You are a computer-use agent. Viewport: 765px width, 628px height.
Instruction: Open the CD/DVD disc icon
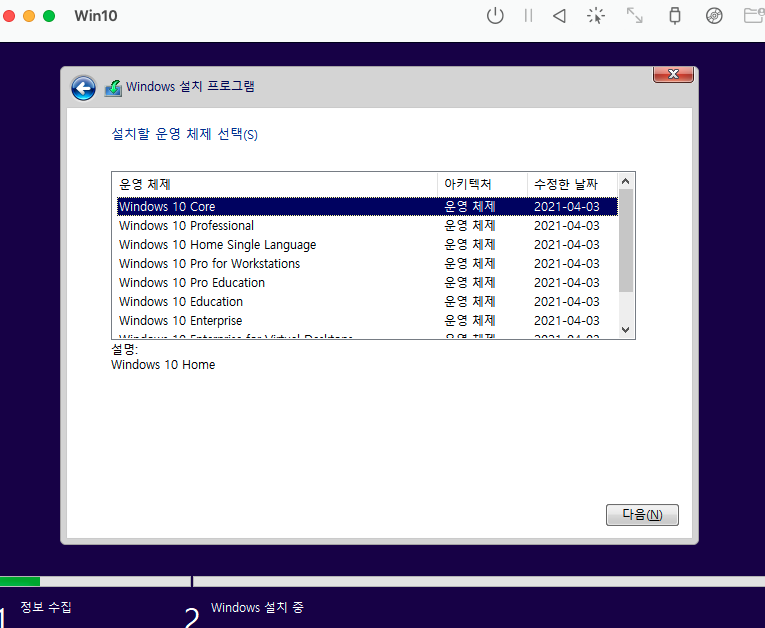coord(714,16)
